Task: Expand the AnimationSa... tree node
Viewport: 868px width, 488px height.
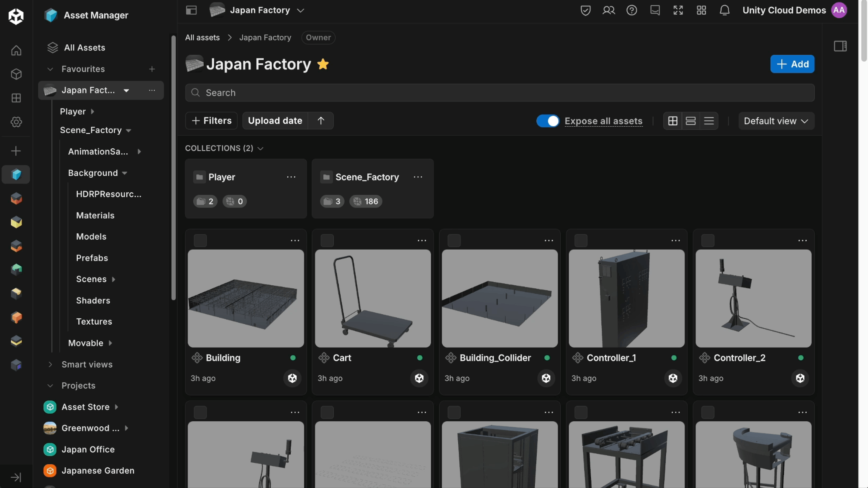Action: coord(139,151)
